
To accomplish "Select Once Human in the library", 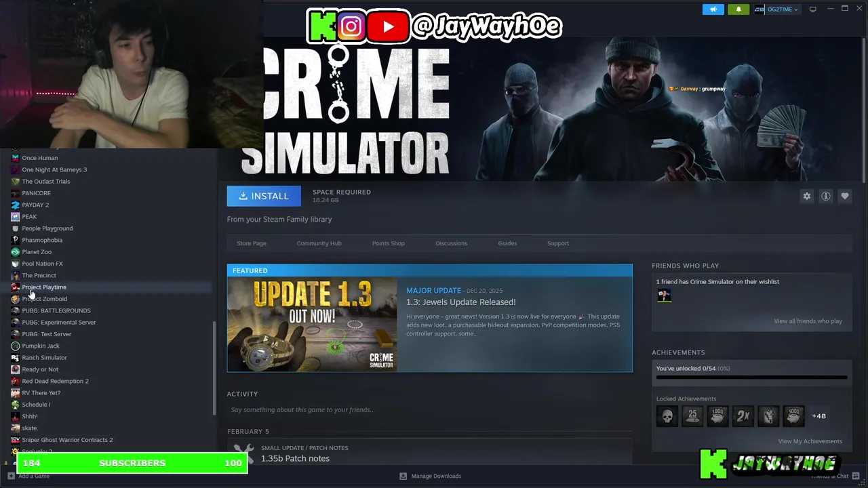I will 39,158.
